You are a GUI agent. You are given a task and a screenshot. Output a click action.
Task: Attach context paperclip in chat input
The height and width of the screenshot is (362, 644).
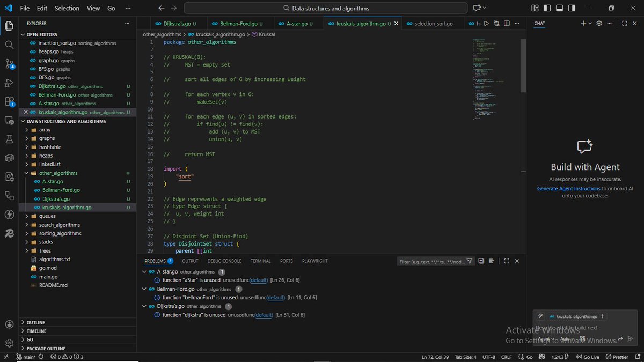point(540,316)
